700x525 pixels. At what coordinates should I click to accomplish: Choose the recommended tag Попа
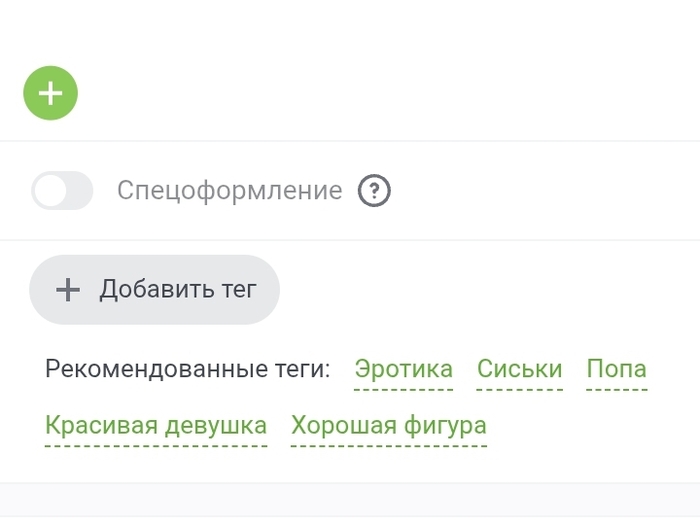pos(616,369)
